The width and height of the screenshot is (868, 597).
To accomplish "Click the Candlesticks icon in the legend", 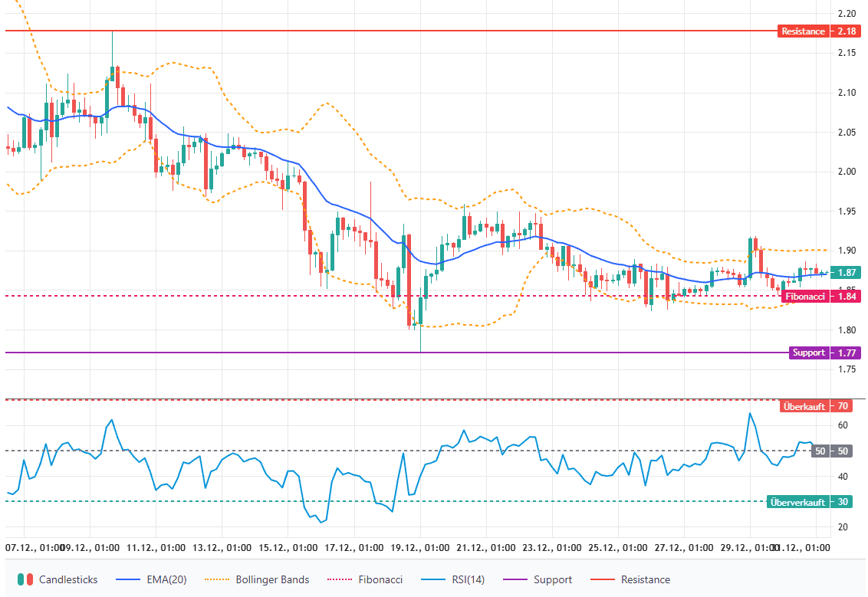I will [x=26, y=579].
